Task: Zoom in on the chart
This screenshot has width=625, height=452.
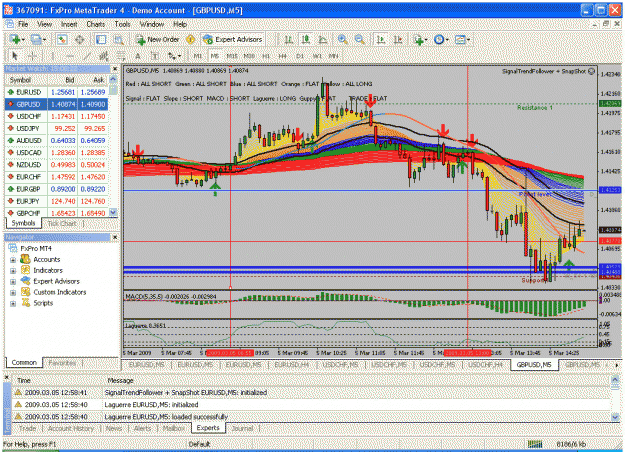Action: click(342, 39)
